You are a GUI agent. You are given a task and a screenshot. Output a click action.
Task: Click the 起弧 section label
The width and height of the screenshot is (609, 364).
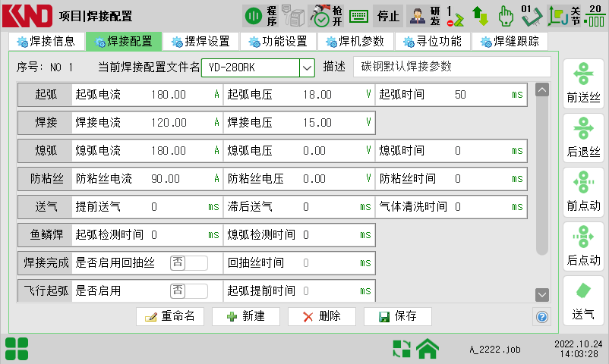[x=46, y=95]
